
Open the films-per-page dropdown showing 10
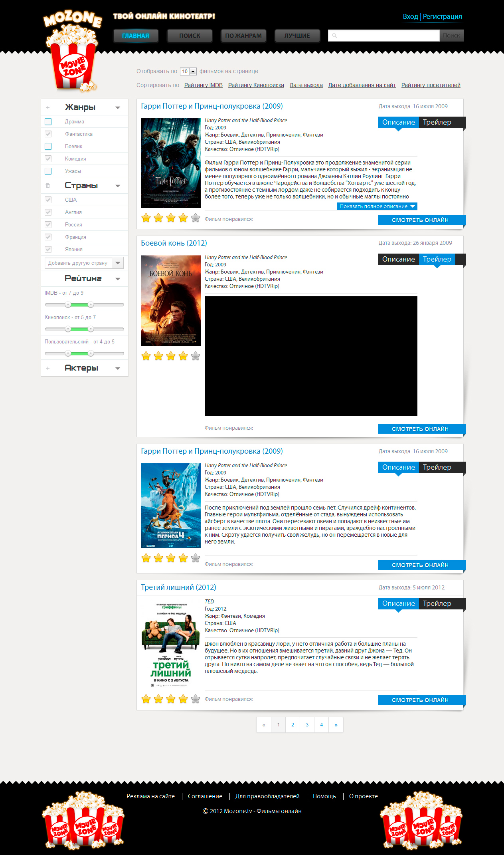pos(188,71)
